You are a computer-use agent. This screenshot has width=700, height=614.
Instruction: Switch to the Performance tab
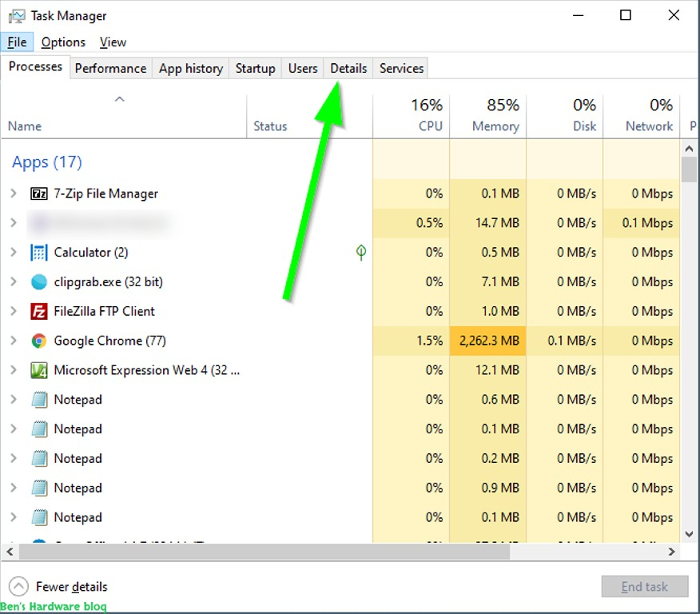coord(111,68)
